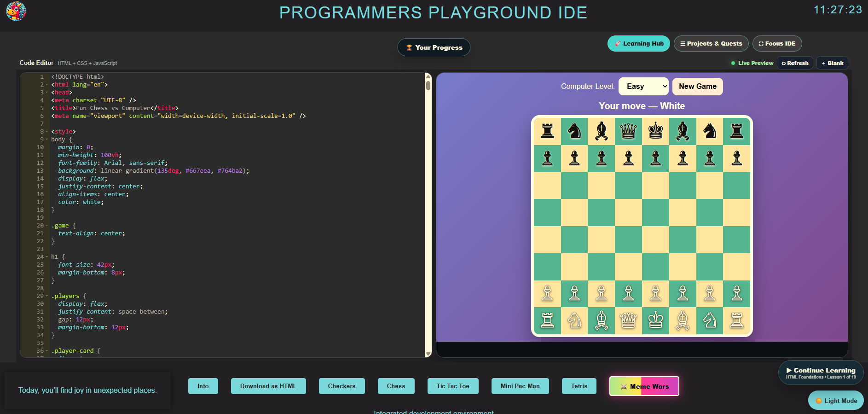This screenshot has width=868, height=414.
Task: Click the code editor scrollbar down arrow
Action: (x=428, y=354)
